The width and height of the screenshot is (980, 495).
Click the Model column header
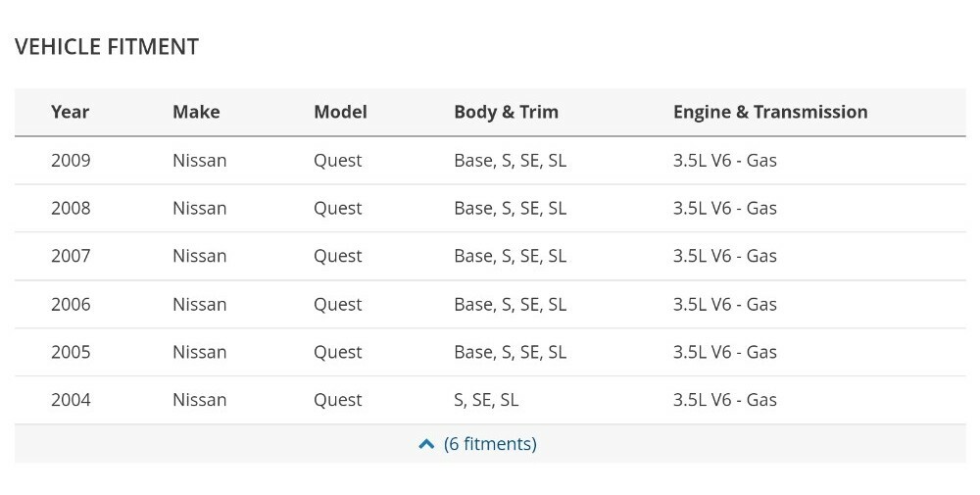pyautogui.click(x=340, y=112)
